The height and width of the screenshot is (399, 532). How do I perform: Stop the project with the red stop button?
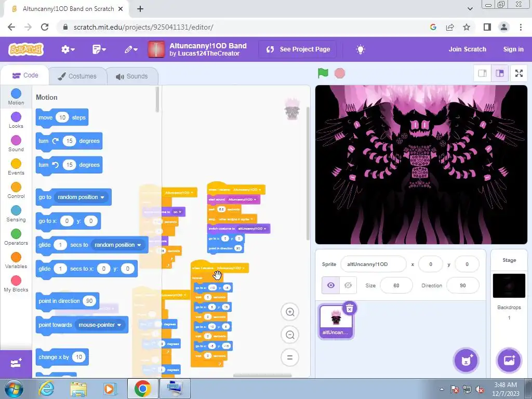tap(340, 73)
